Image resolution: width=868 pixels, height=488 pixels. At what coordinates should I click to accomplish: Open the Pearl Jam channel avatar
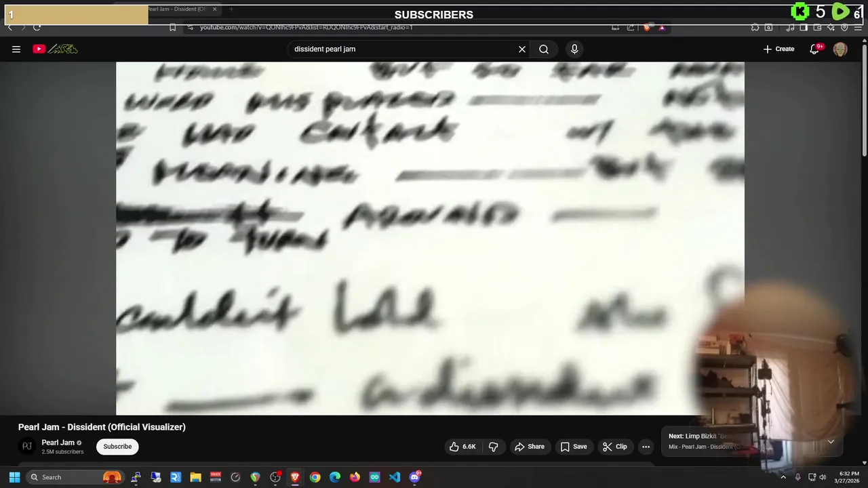point(27,446)
